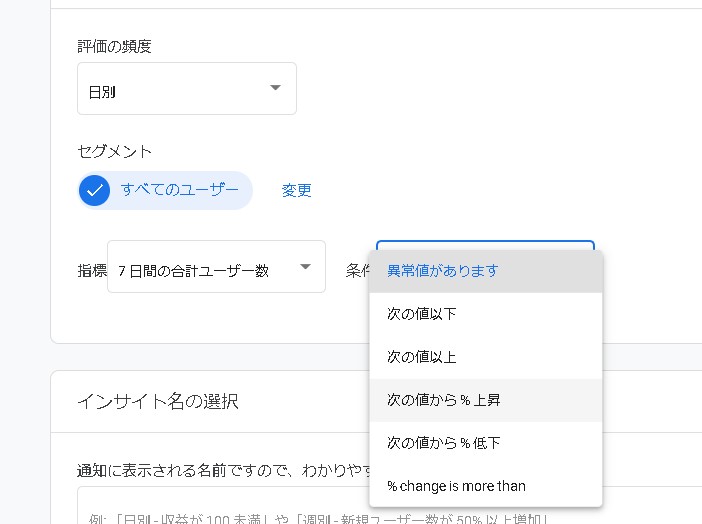
Task: Expand the 7日間の合計ユーザー数 metric dropdown arrow
Action: pos(305,266)
